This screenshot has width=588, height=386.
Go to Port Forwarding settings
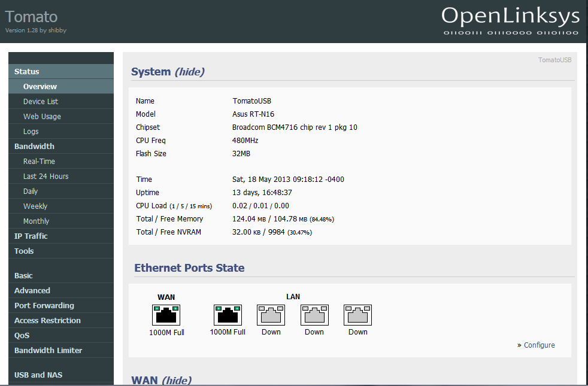[x=61, y=306]
